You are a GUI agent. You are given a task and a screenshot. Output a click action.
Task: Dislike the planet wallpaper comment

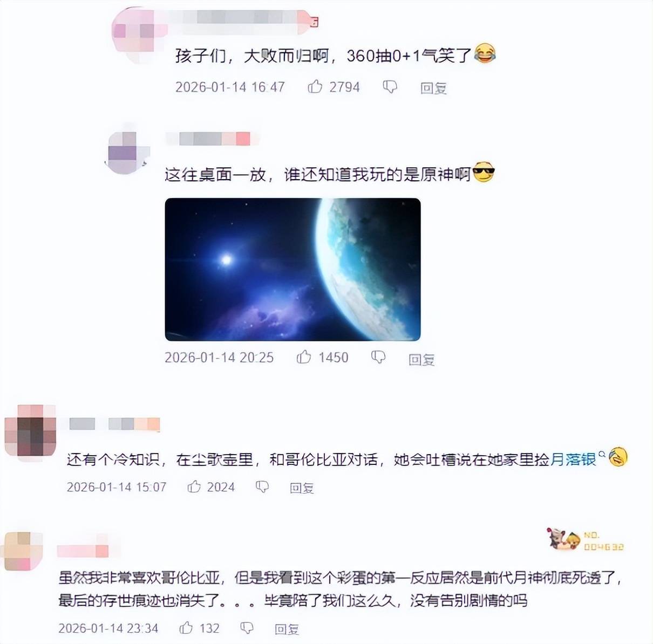pyautogui.click(x=378, y=357)
